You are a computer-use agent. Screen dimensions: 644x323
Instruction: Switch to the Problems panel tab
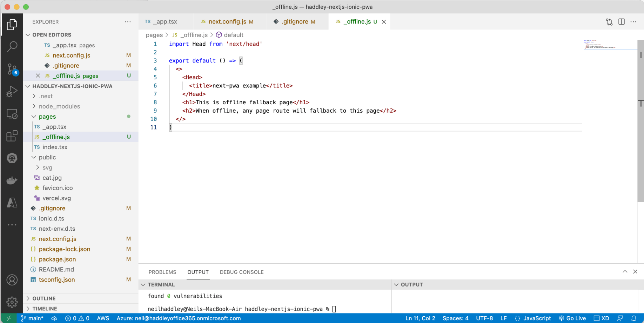pyautogui.click(x=162, y=272)
